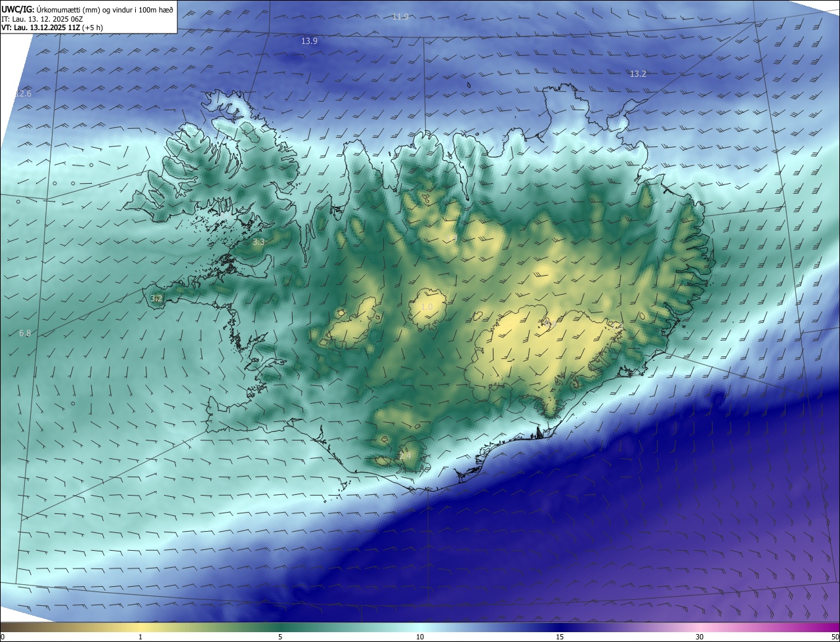This screenshot has width=840, height=642.
Task: Click the map value label 13.2
Action: [638, 74]
